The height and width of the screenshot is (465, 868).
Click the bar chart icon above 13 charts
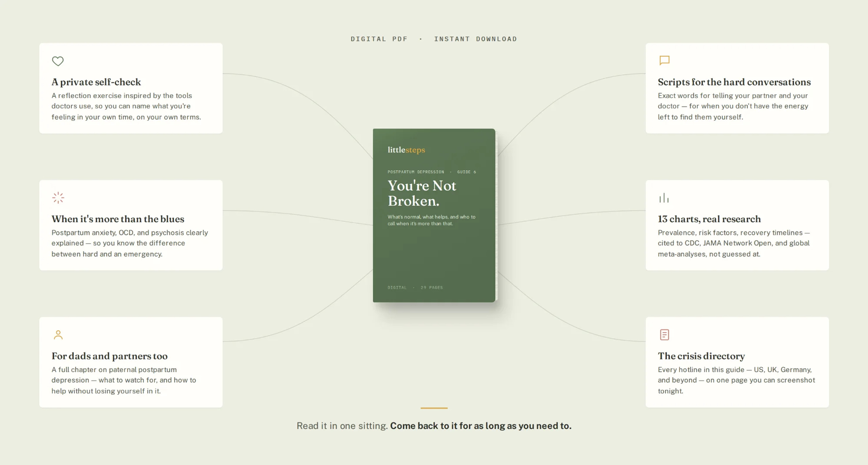(x=664, y=198)
